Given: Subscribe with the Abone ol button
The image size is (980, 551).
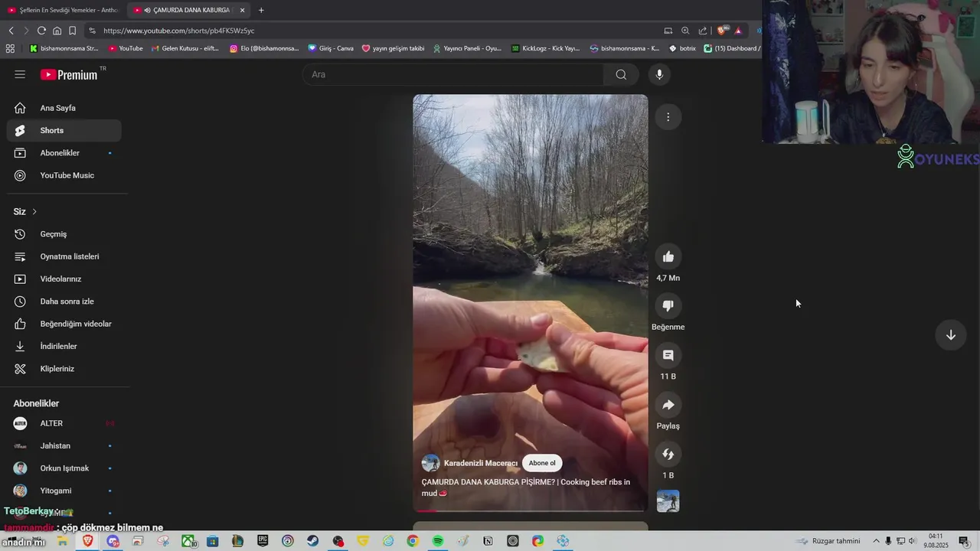Looking at the screenshot, I should [542, 463].
